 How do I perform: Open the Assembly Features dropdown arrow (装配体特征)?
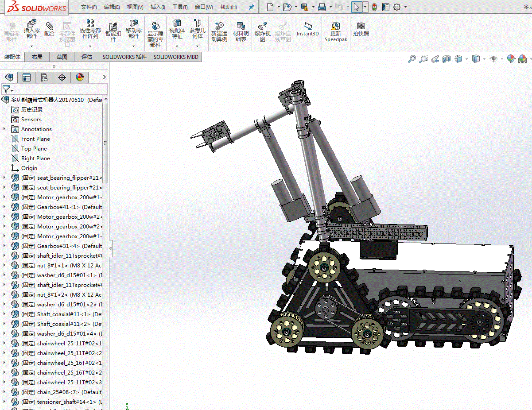click(177, 46)
